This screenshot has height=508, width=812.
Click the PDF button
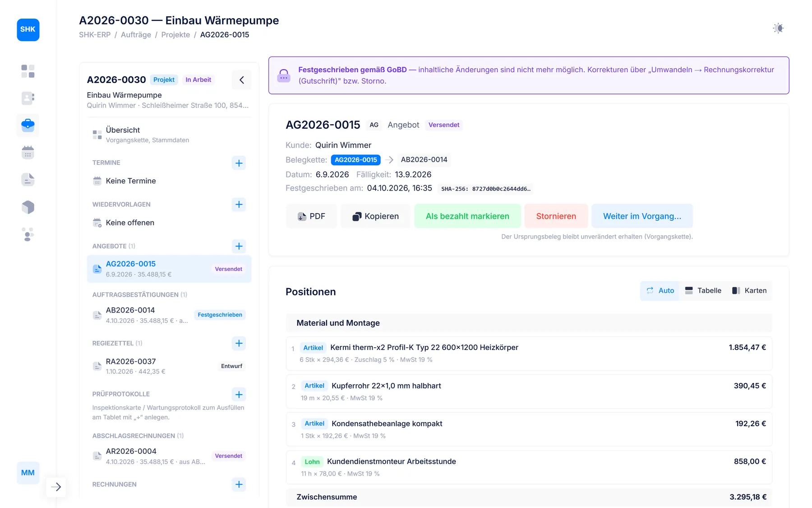[311, 216]
